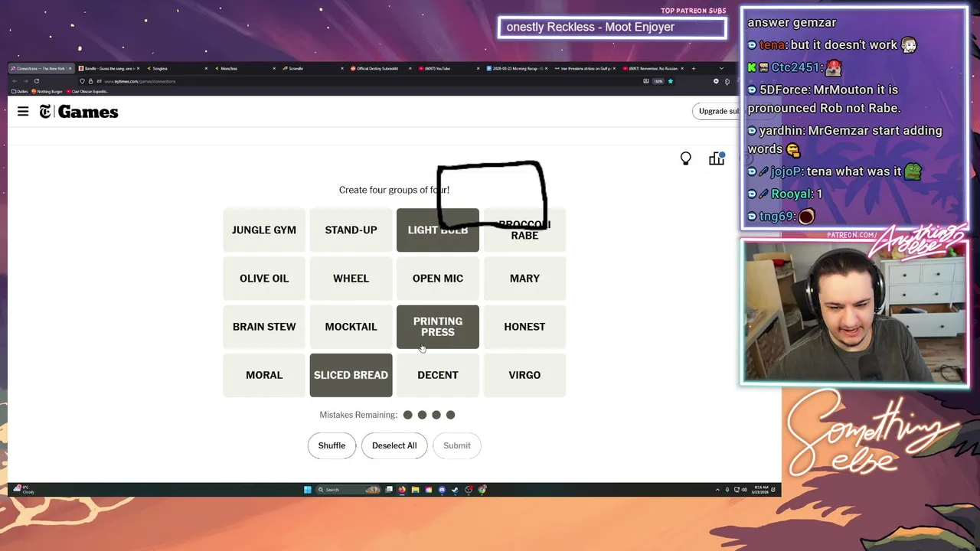Open the Clair Obscur bookmark

tap(87, 91)
